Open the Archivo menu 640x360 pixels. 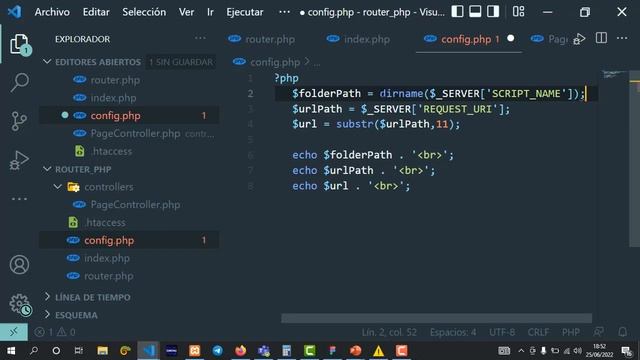coord(52,12)
